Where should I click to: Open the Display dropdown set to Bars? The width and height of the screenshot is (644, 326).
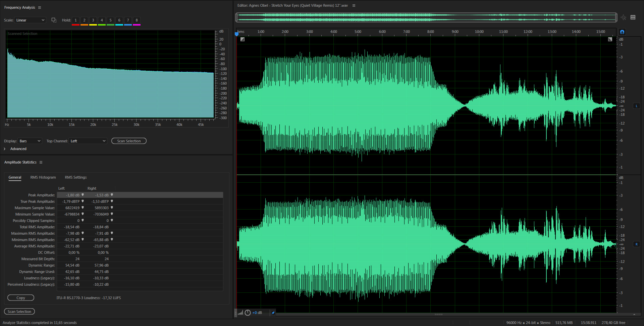(x=30, y=141)
